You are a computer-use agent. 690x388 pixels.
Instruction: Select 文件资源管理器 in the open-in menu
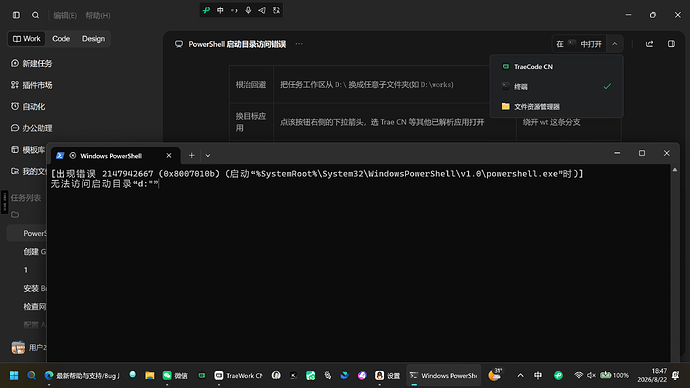click(x=556, y=106)
